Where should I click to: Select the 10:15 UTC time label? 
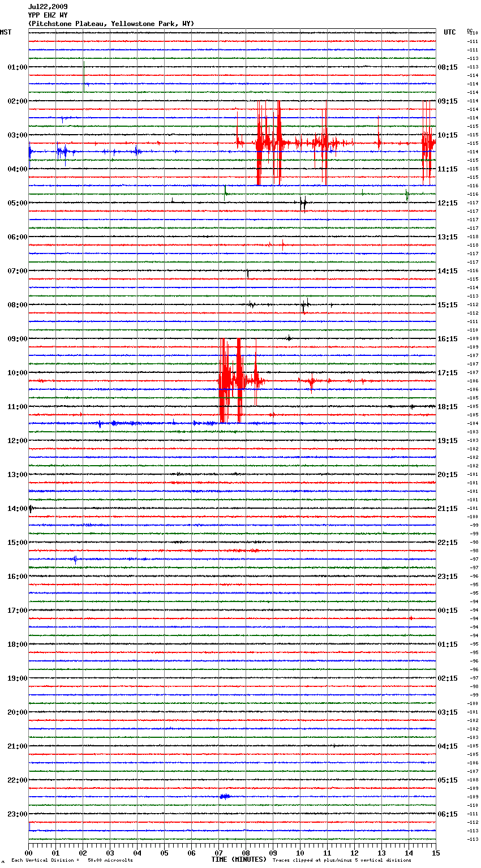[x=448, y=135]
